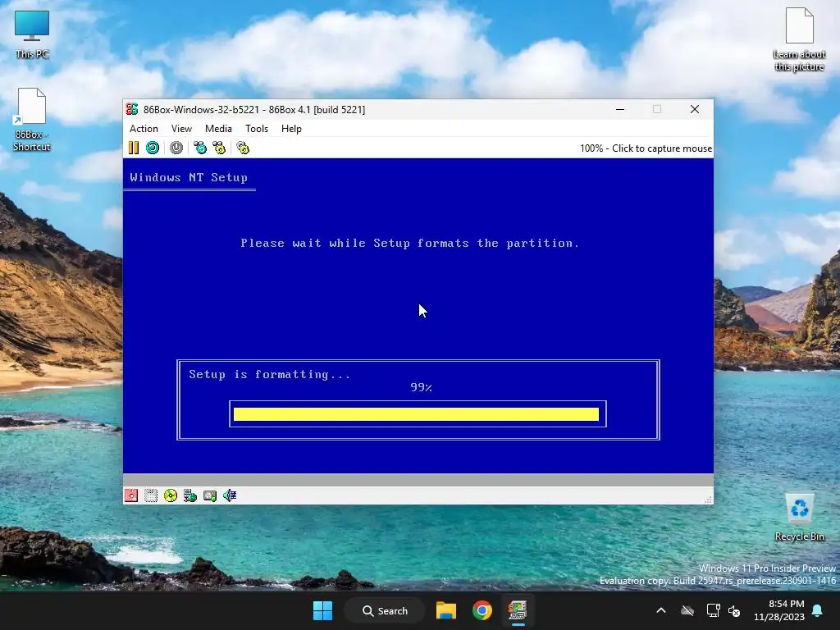
Task: Open the Windows Start menu
Action: (x=322, y=610)
